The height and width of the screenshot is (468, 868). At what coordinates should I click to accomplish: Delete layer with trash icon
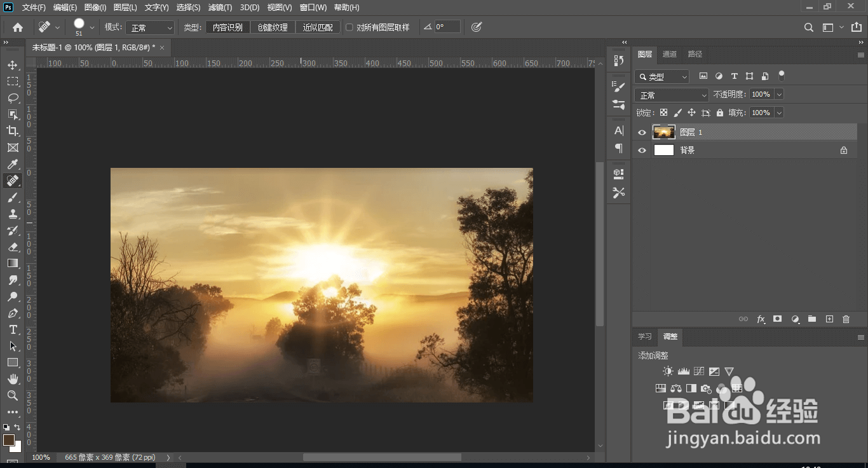point(846,319)
